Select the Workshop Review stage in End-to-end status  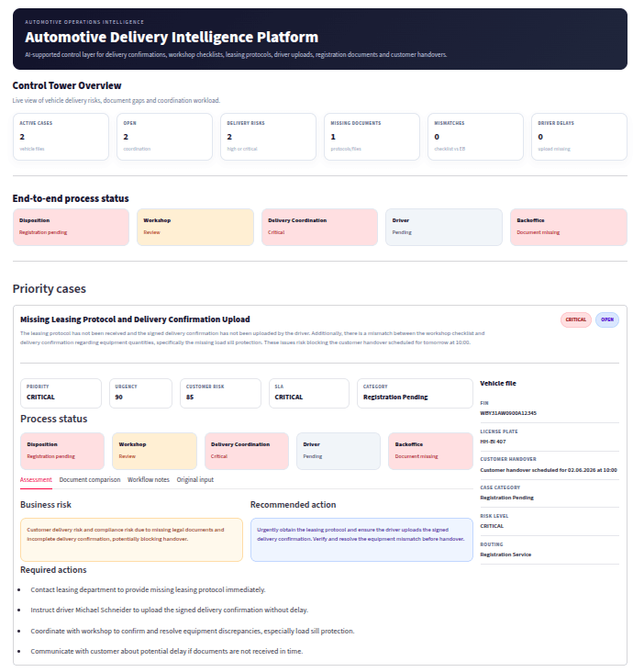(x=195, y=227)
